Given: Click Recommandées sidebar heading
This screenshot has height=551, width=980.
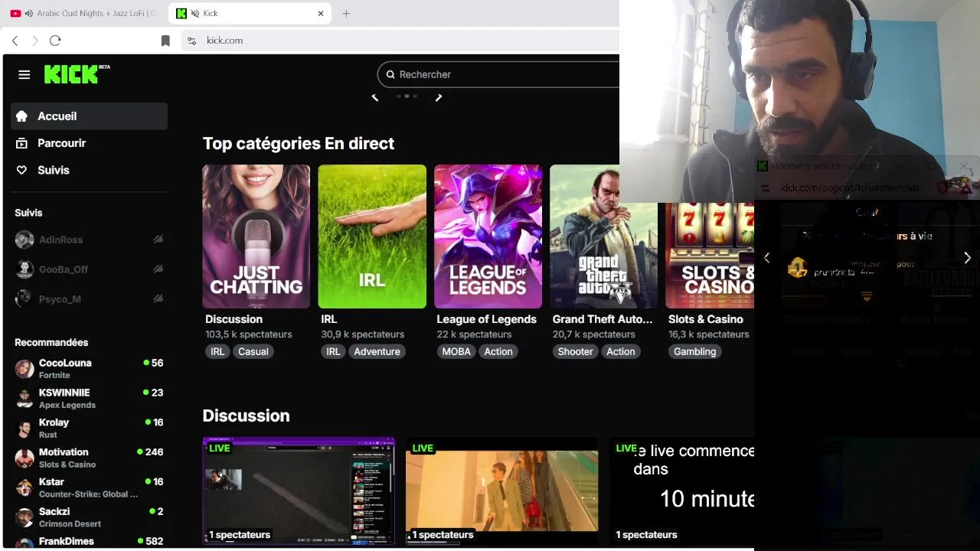Looking at the screenshot, I should [51, 342].
